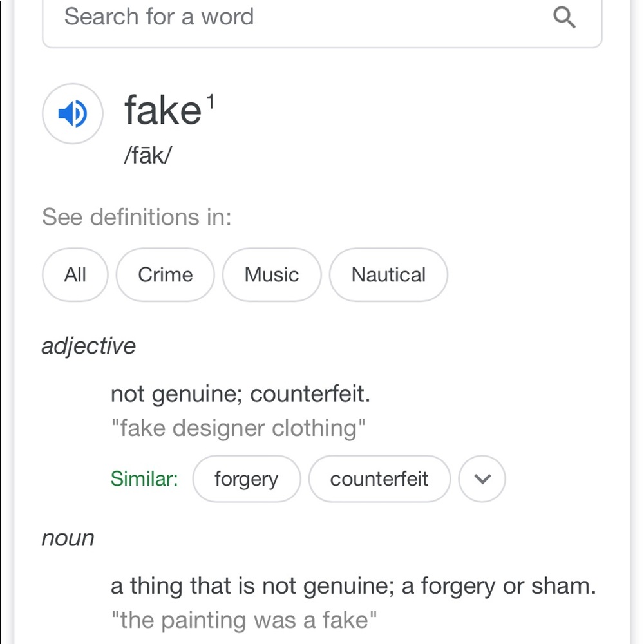Play the pronunciation audio for fake
The width and height of the screenshot is (644, 644).
72,113
